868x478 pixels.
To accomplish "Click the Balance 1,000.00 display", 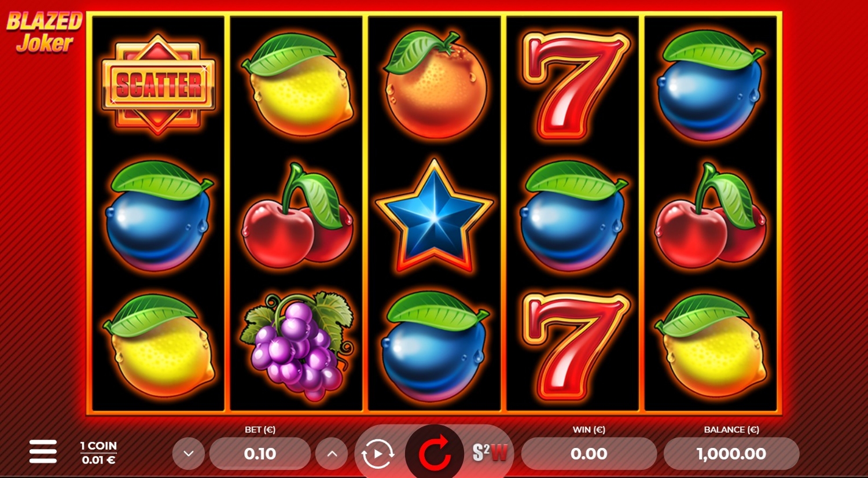I will tap(731, 454).
